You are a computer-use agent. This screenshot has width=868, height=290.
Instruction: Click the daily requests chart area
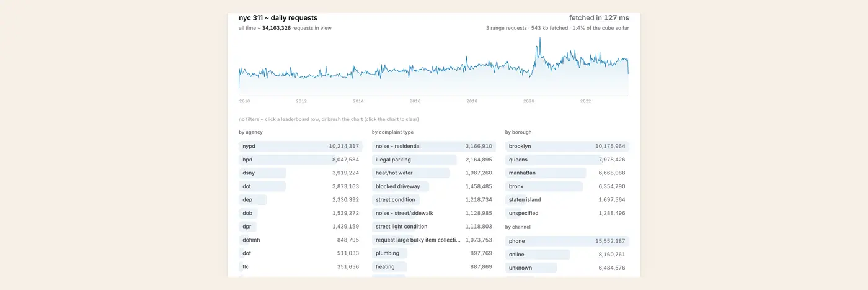click(x=434, y=66)
